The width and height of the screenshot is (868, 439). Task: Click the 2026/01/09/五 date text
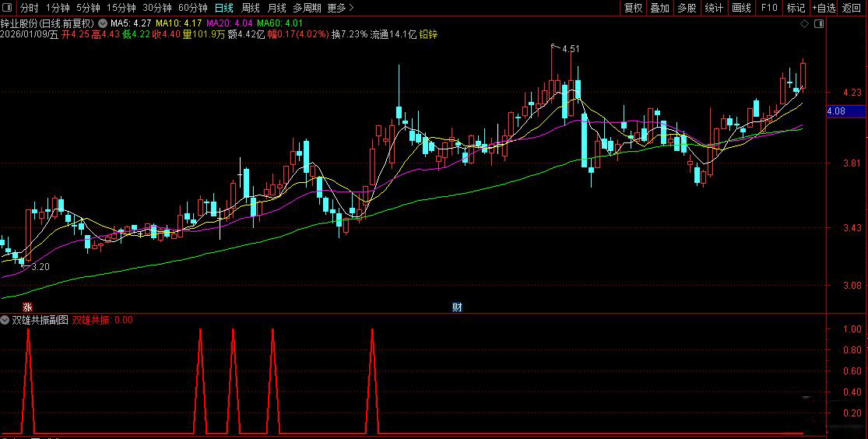point(30,34)
